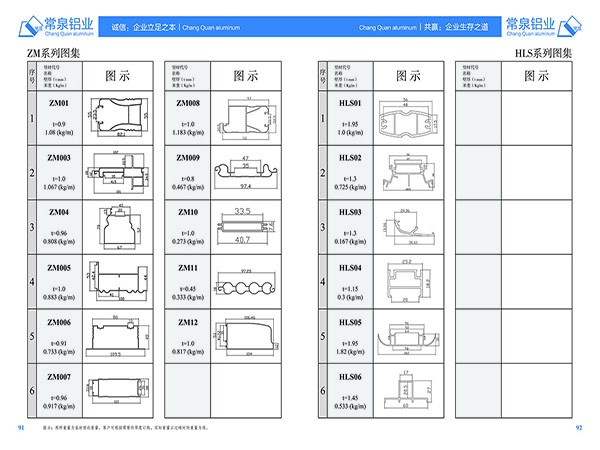The width and height of the screenshot is (600, 450).
Task: Click the ZM04 model code text
Action: (x=59, y=212)
